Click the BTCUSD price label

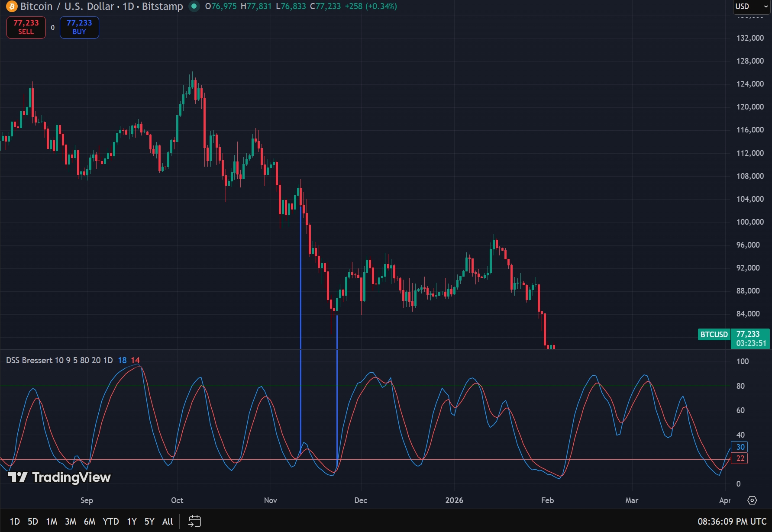(x=714, y=334)
